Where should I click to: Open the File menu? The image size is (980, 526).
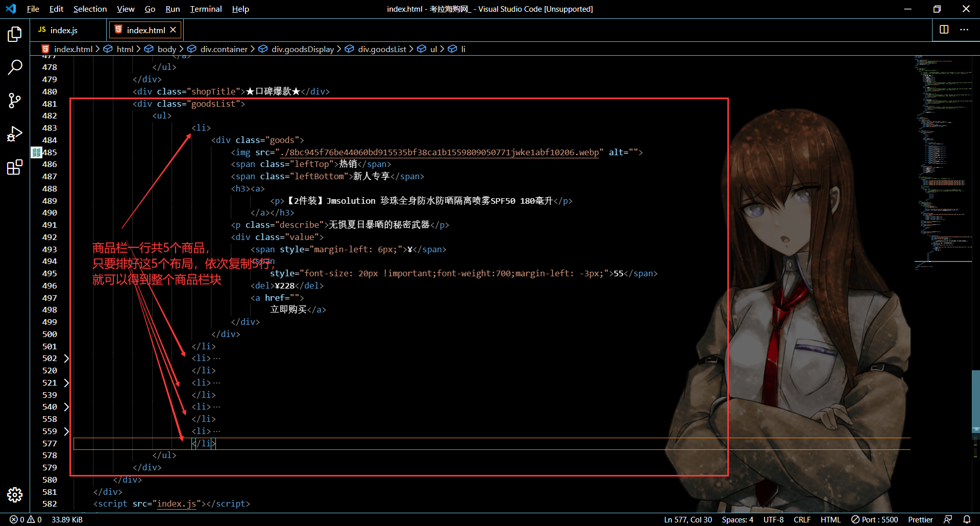33,9
